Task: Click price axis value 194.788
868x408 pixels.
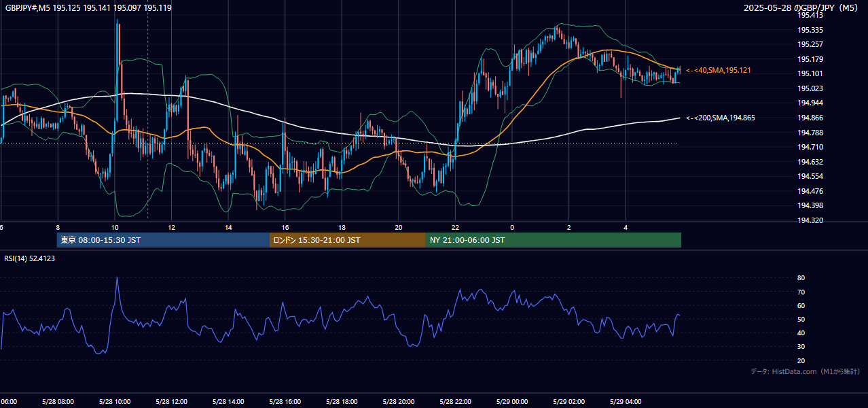Action: coord(810,133)
